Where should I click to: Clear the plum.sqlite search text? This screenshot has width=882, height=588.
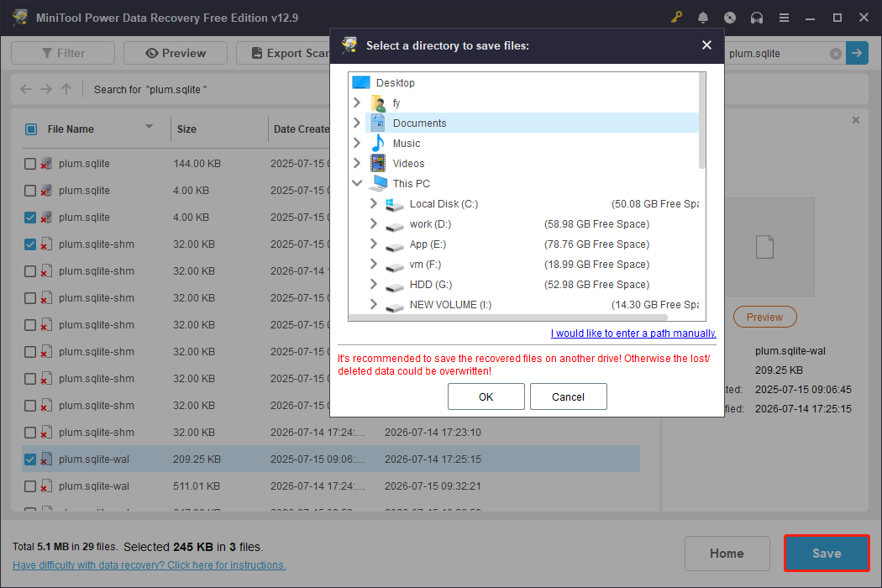[x=835, y=54]
